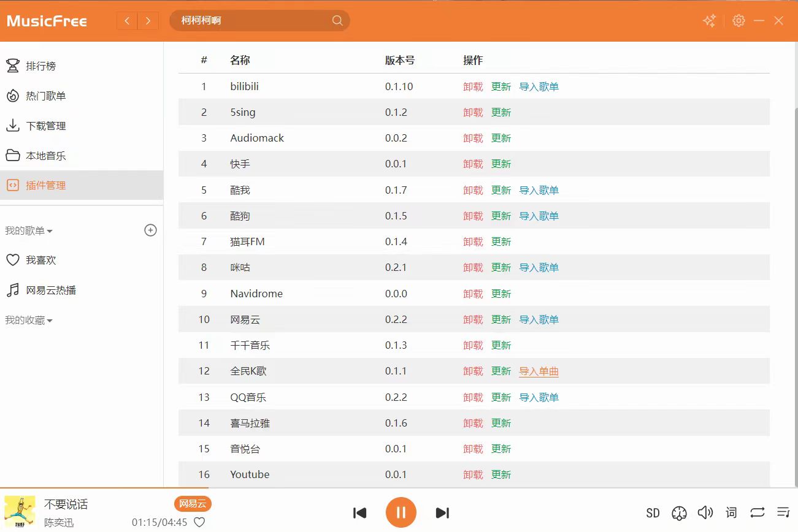The height and width of the screenshot is (532, 798).
Task: Uninstall the bilibili plugin
Action: (x=473, y=86)
